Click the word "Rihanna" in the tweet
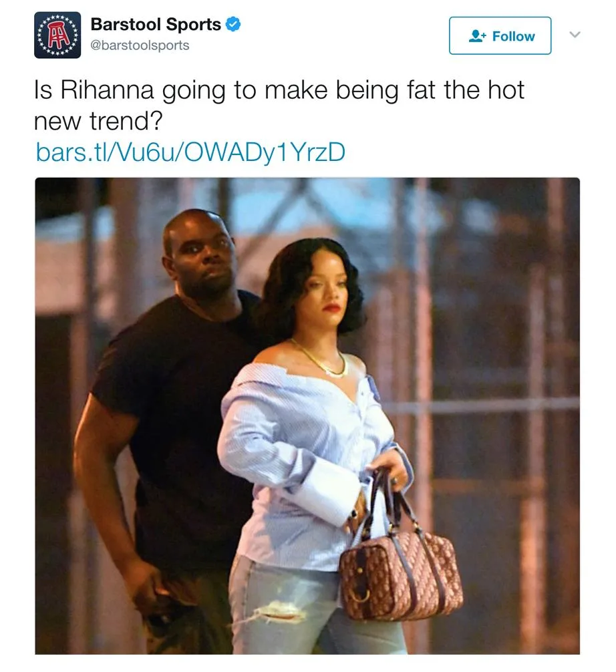This screenshot has height=672, width=616. (107, 90)
